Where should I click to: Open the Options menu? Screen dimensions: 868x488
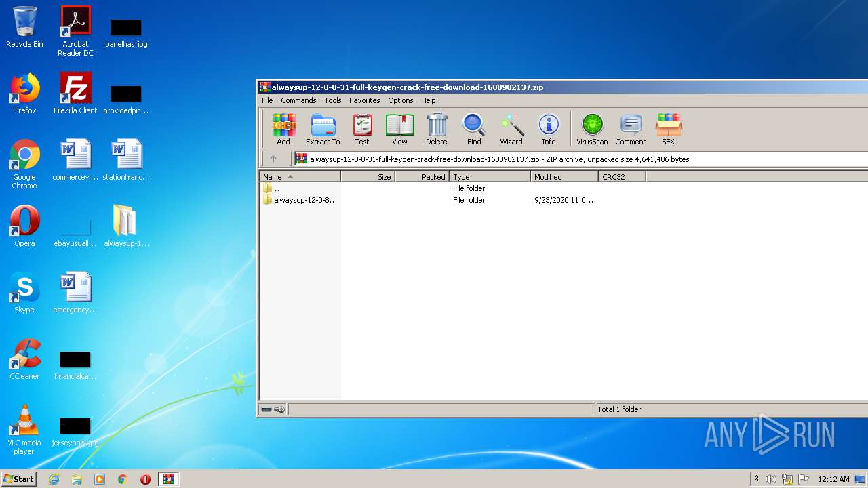click(401, 100)
